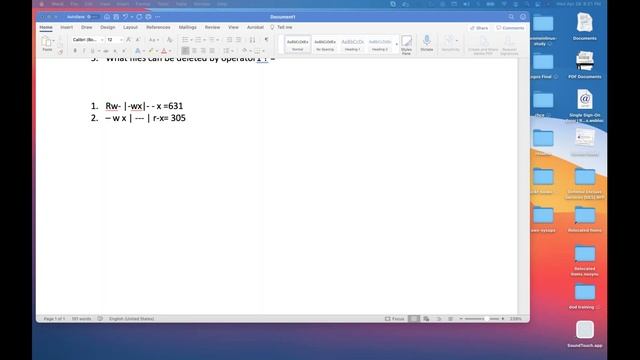Open the font color dropdown arrow
The image size is (640, 360).
click(x=170, y=51)
